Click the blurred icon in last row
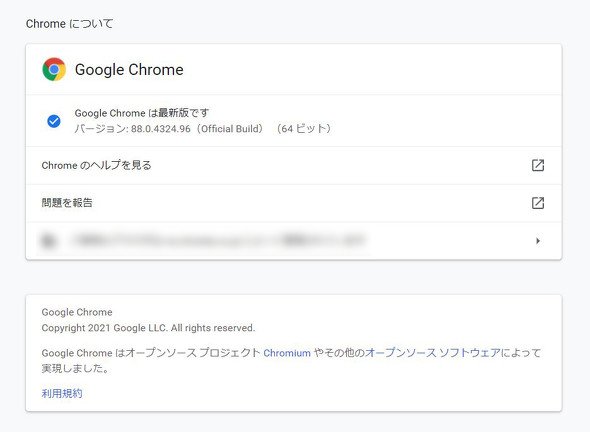Screen dimensions: 590x432 tap(49, 240)
